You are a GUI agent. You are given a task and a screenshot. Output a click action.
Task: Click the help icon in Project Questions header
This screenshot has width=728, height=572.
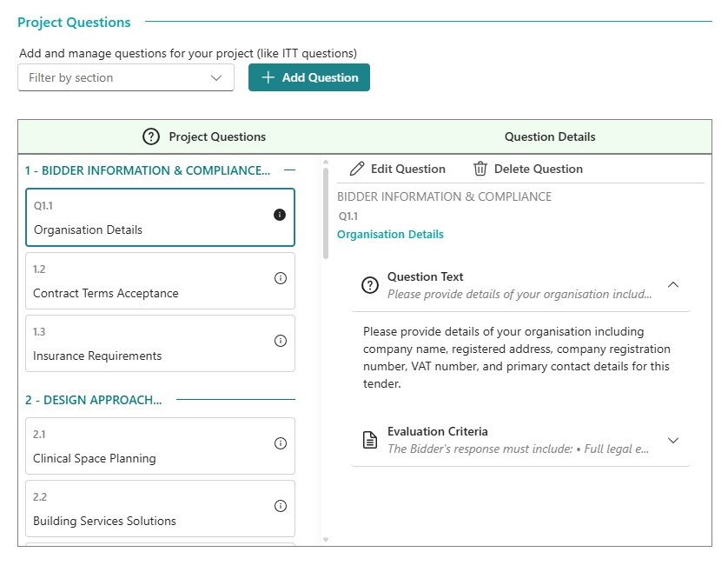coord(151,136)
